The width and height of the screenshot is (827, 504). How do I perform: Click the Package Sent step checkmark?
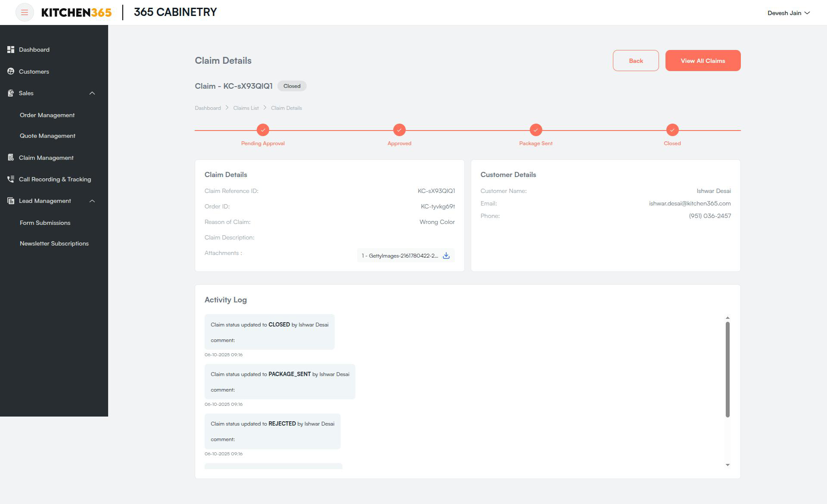click(536, 130)
